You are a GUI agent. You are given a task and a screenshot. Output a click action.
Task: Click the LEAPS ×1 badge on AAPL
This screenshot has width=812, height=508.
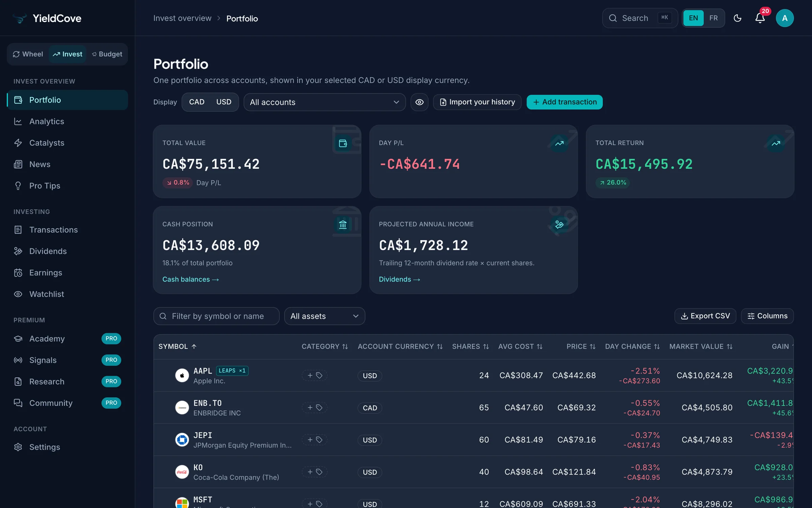(232, 371)
